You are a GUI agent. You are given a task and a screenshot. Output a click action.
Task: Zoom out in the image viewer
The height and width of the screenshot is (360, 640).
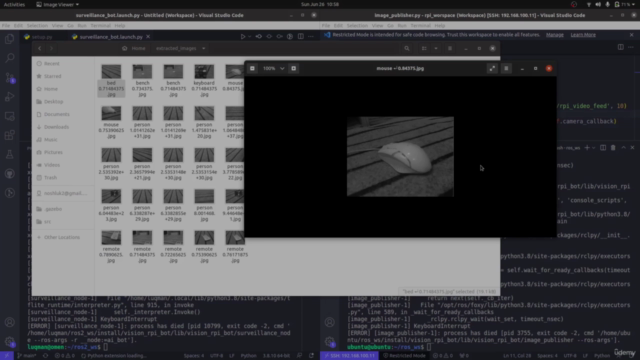pyautogui.click(x=252, y=68)
